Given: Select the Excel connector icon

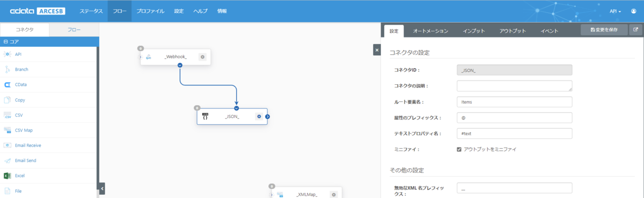Looking at the screenshot, I should tap(8, 175).
